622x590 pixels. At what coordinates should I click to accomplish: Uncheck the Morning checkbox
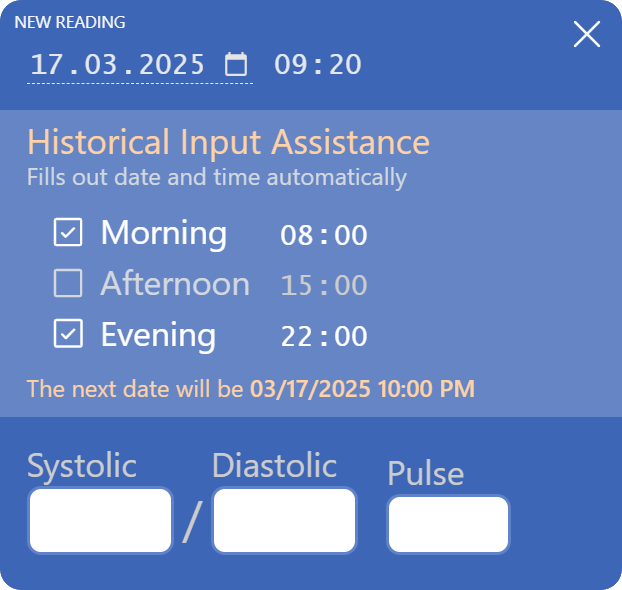tap(68, 234)
